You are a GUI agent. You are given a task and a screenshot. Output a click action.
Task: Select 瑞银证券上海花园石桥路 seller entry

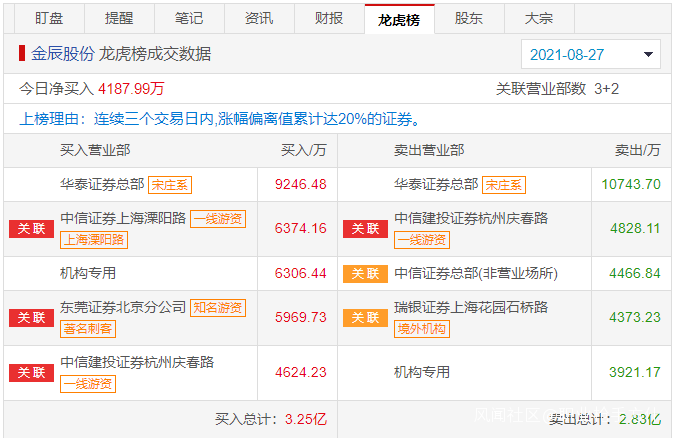471,307
